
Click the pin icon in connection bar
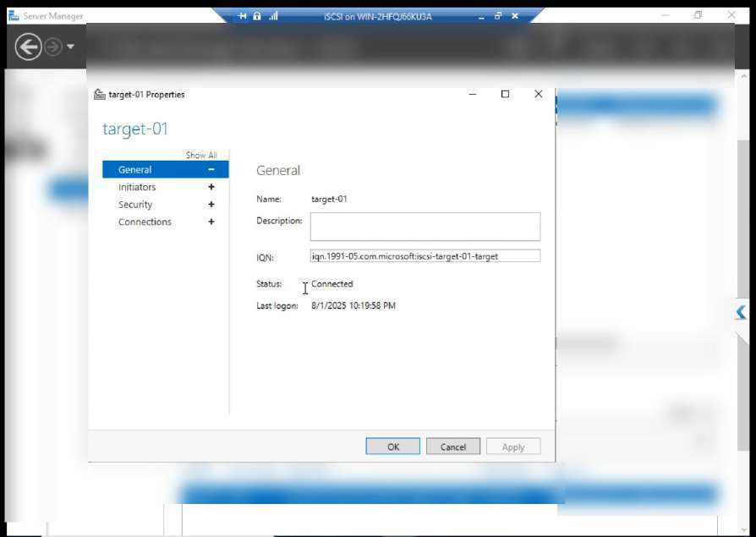pyautogui.click(x=242, y=16)
